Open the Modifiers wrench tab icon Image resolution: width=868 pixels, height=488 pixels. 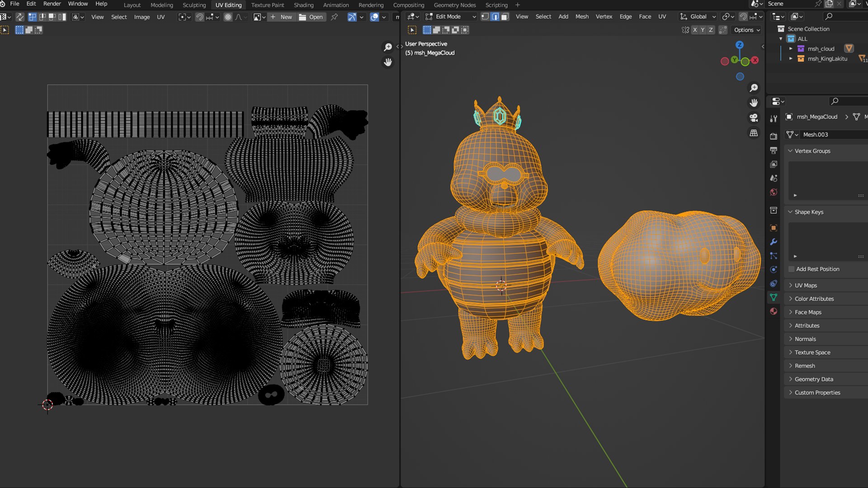pyautogui.click(x=774, y=242)
